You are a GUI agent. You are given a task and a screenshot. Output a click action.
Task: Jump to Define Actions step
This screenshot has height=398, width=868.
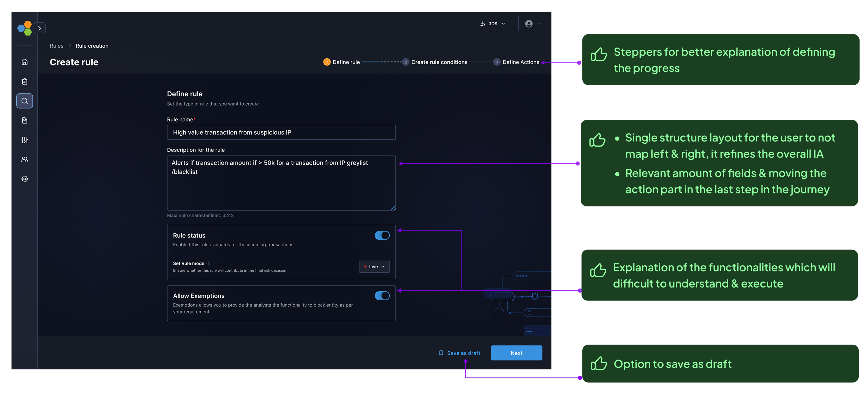520,62
